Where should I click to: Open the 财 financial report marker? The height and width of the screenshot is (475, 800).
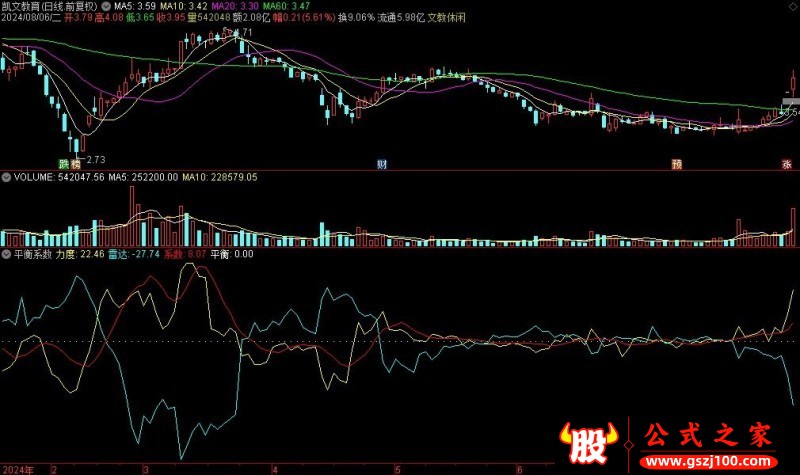pyautogui.click(x=382, y=164)
